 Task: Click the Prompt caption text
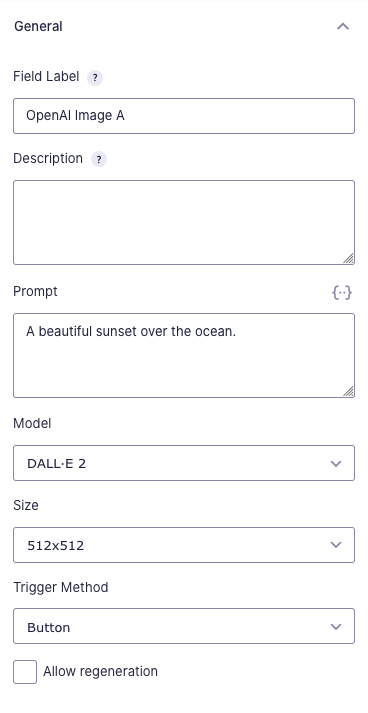coord(35,291)
